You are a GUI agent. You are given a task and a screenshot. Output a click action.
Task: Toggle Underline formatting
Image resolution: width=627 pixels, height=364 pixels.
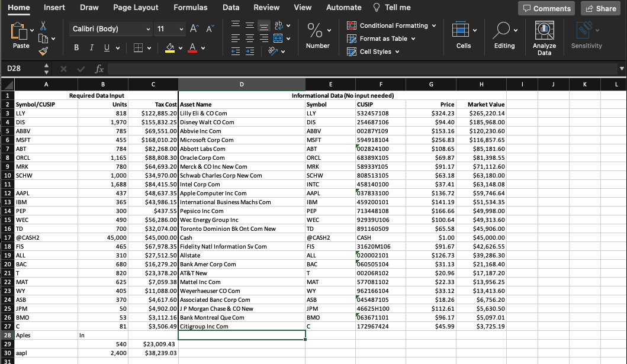click(x=107, y=48)
